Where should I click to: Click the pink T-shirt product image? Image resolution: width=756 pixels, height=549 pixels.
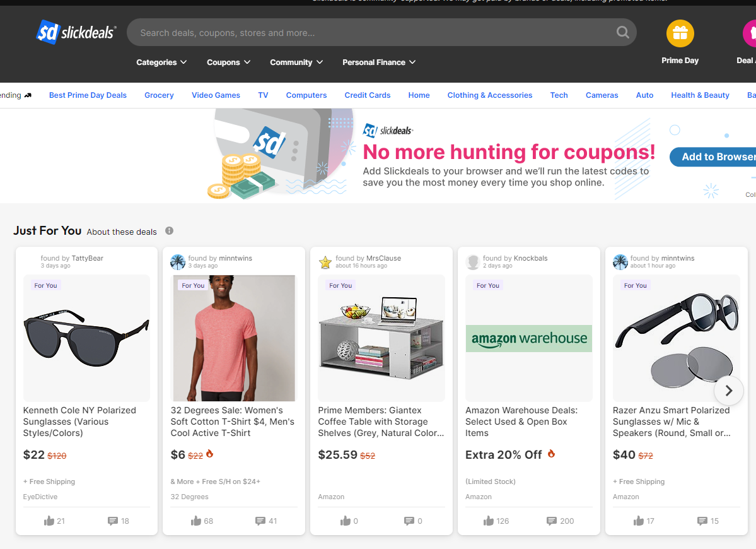pos(234,338)
